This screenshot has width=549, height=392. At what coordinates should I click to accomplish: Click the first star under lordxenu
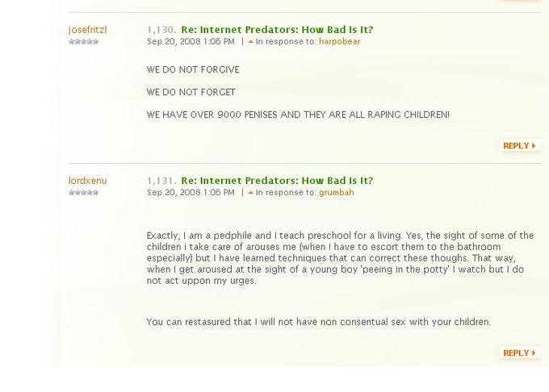72,193
